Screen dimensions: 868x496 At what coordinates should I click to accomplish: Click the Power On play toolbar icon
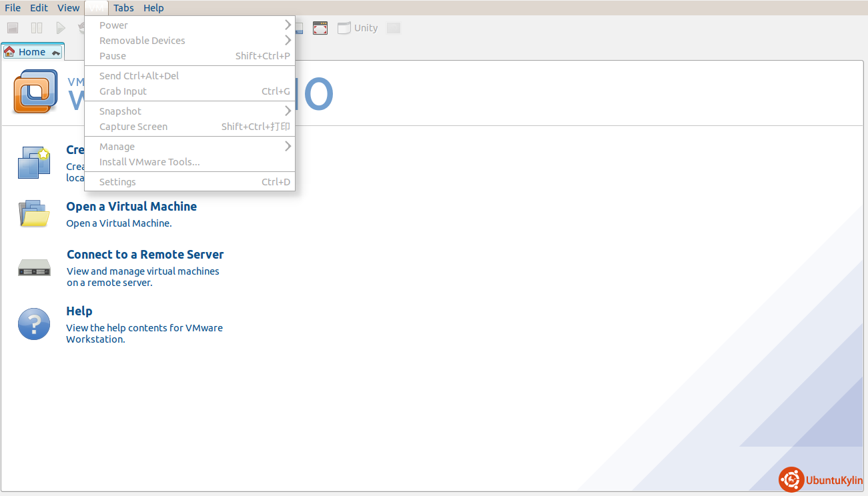tap(61, 28)
